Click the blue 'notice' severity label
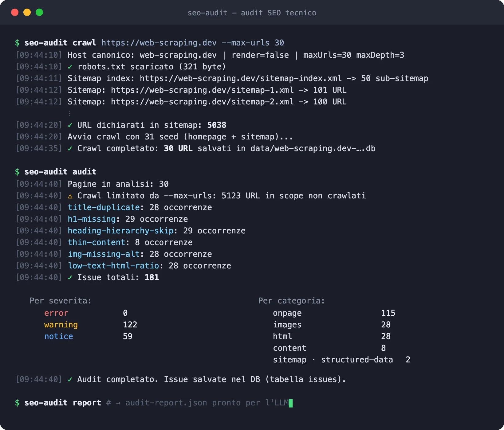 coord(58,336)
